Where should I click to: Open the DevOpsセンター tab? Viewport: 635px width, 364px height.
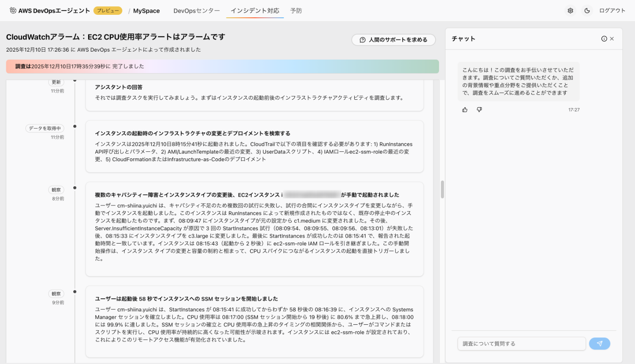click(196, 11)
